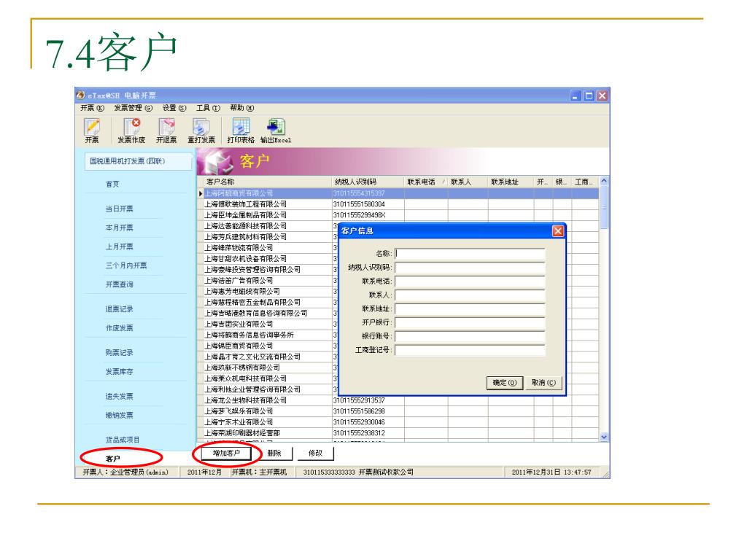Click the 增加客户 button

226,454
